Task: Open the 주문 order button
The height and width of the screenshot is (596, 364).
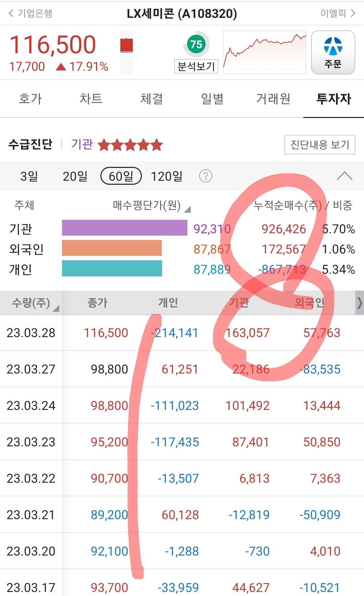Action: (x=333, y=52)
